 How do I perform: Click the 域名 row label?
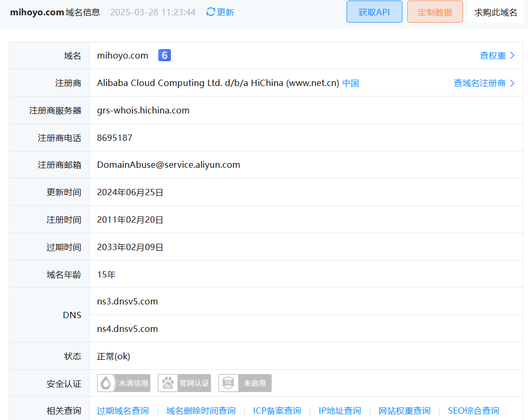pyautogui.click(x=73, y=55)
